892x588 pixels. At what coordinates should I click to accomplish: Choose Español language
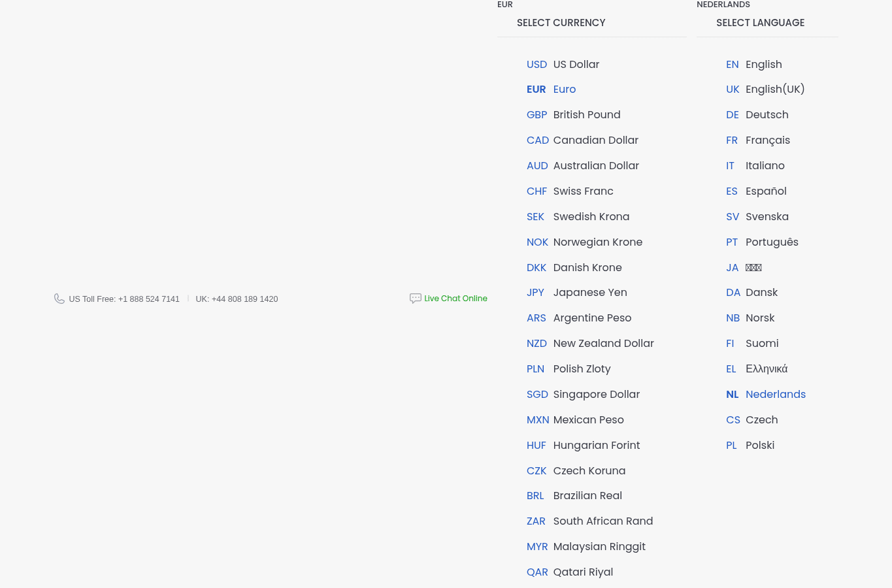(x=757, y=191)
